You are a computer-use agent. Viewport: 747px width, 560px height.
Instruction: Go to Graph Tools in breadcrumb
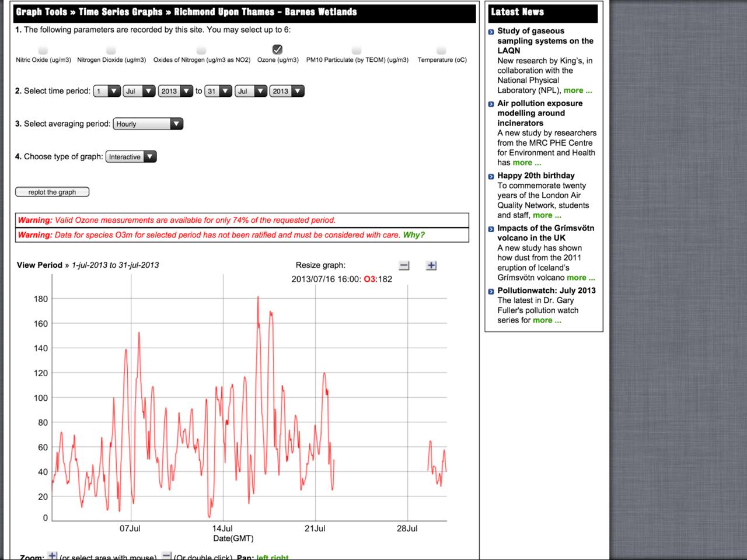tap(41, 12)
